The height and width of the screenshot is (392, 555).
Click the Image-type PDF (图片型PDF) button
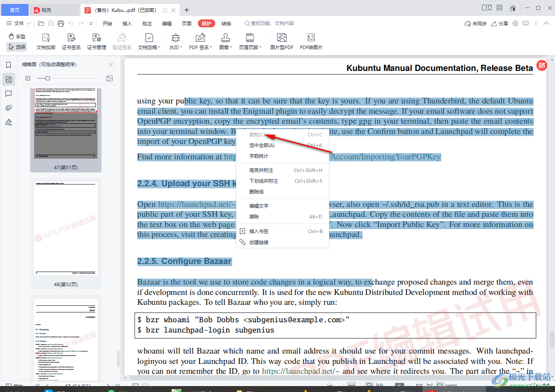click(x=282, y=42)
